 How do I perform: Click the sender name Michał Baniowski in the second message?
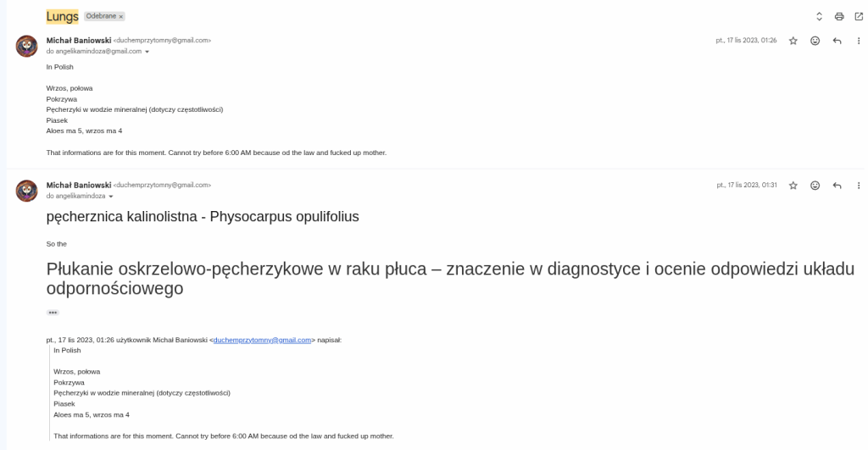[x=79, y=185]
